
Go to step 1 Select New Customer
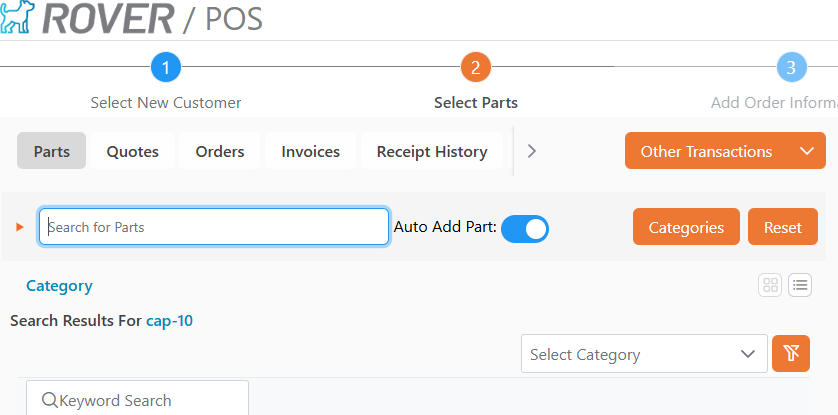coord(166,67)
